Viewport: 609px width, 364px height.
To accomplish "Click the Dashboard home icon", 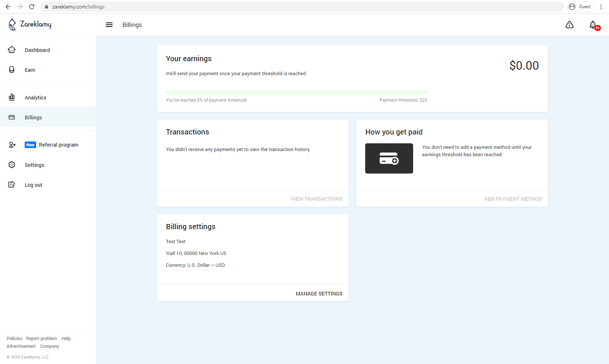I will (x=12, y=50).
